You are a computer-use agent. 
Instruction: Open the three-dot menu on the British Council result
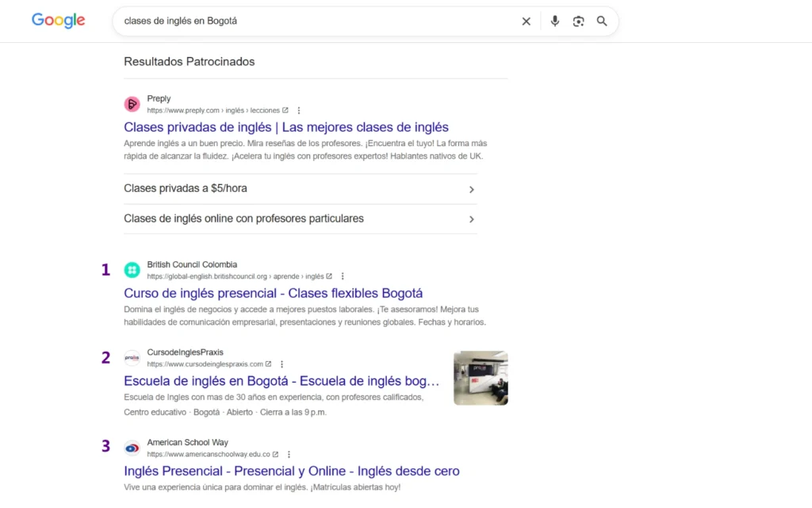click(343, 276)
